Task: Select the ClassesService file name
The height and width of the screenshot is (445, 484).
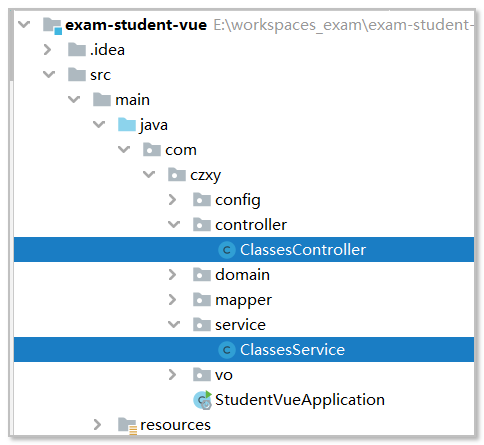Action: [292, 350]
